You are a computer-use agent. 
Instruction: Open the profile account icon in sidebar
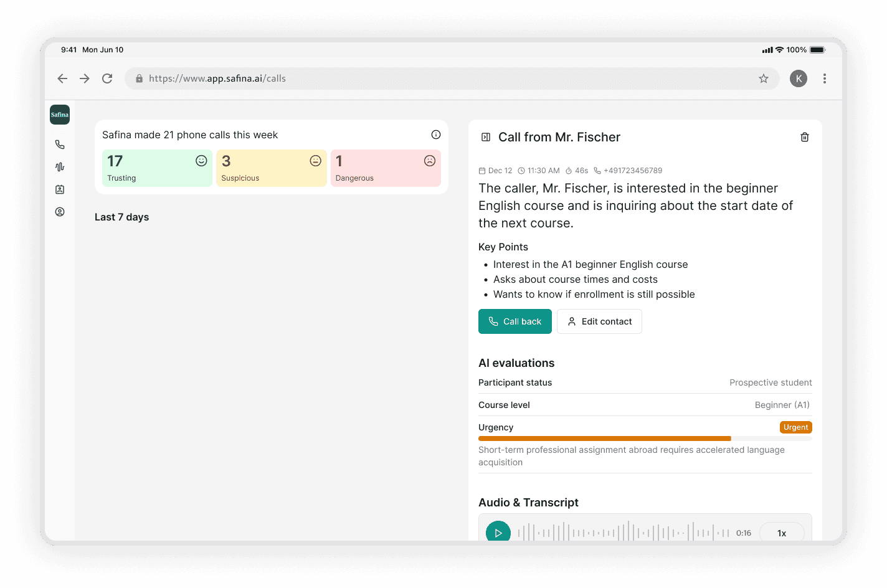pyautogui.click(x=60, y=212)
